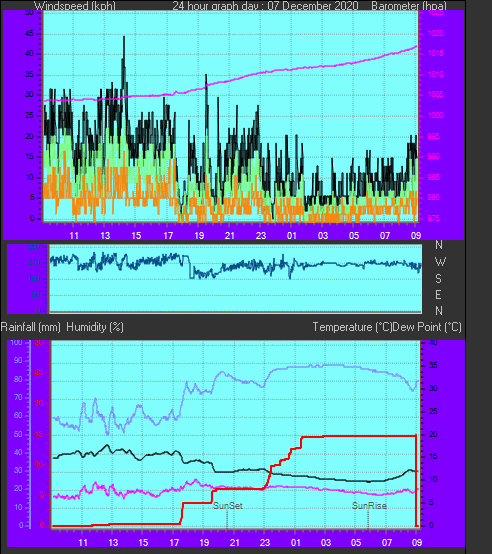Click the 25 tick on windspeed axis
The image size is (492, 554).
(29, 116)
